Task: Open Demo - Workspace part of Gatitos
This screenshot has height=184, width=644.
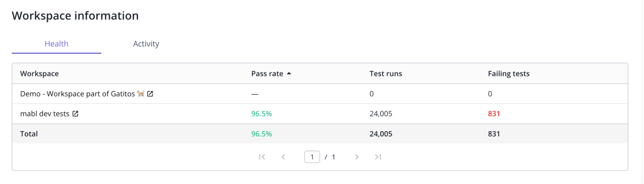Action: [x=77, y=94]
